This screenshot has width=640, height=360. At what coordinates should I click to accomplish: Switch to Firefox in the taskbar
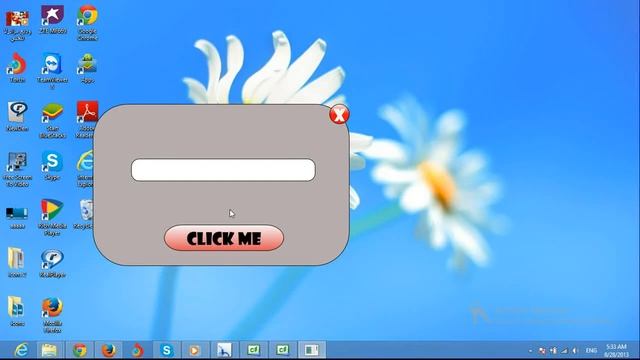pyautogui.click(x=109, y=350)
